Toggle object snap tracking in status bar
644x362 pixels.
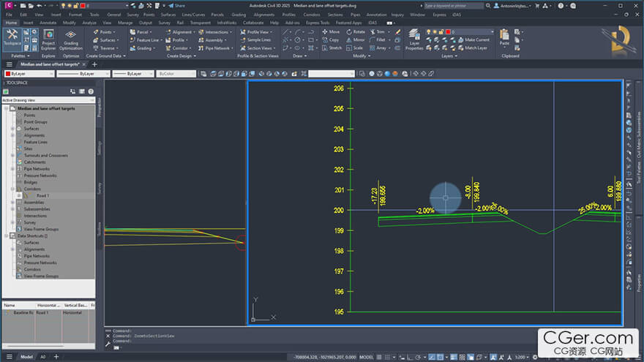pyautogui.click(x=432, y=357)
